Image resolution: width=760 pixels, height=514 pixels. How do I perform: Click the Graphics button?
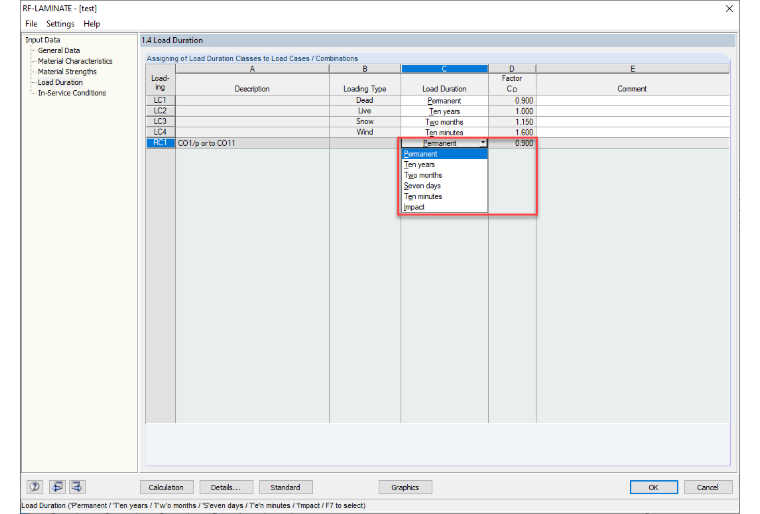point(405,487)
